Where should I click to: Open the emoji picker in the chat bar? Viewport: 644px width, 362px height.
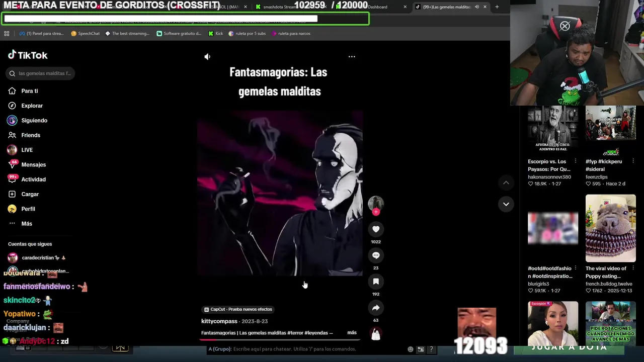[x=411, y=349]
